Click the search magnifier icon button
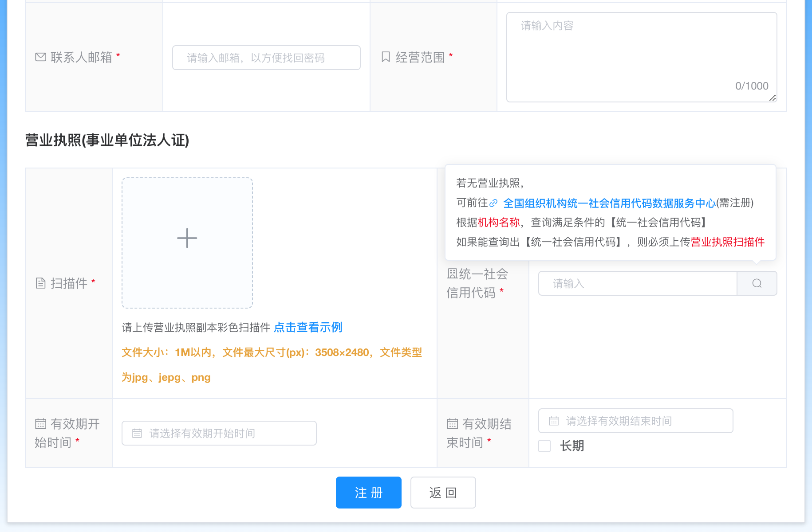Viewport: 812px width, 532px height. [x=757, y=283]
